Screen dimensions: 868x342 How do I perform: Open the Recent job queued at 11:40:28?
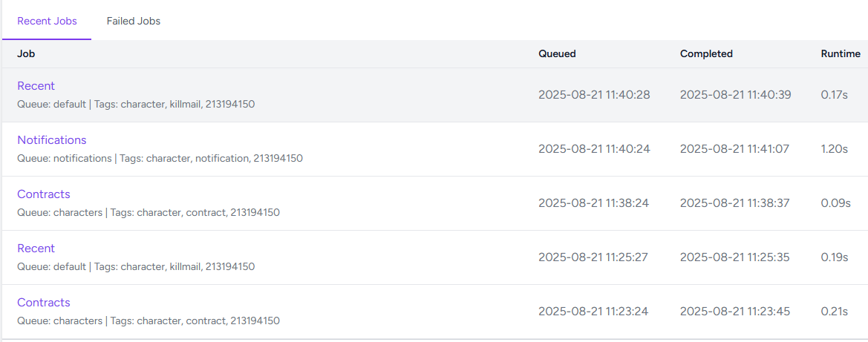pos(36,86)
